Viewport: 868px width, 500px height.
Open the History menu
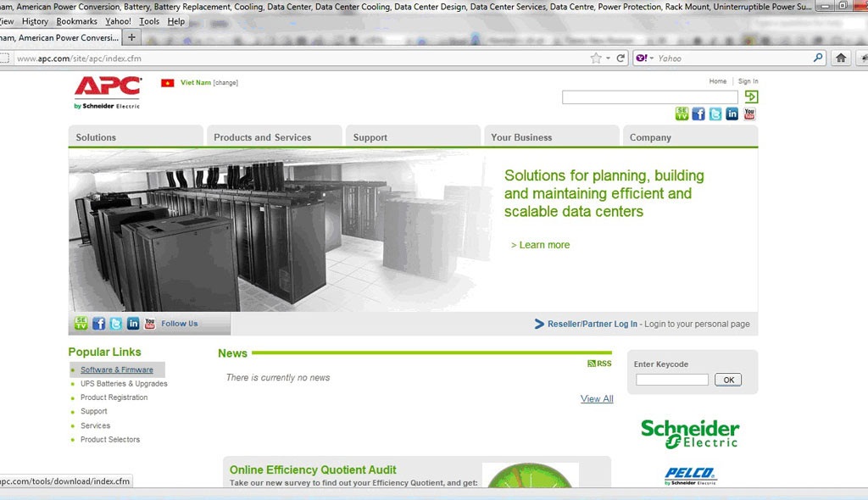[35, 21]
